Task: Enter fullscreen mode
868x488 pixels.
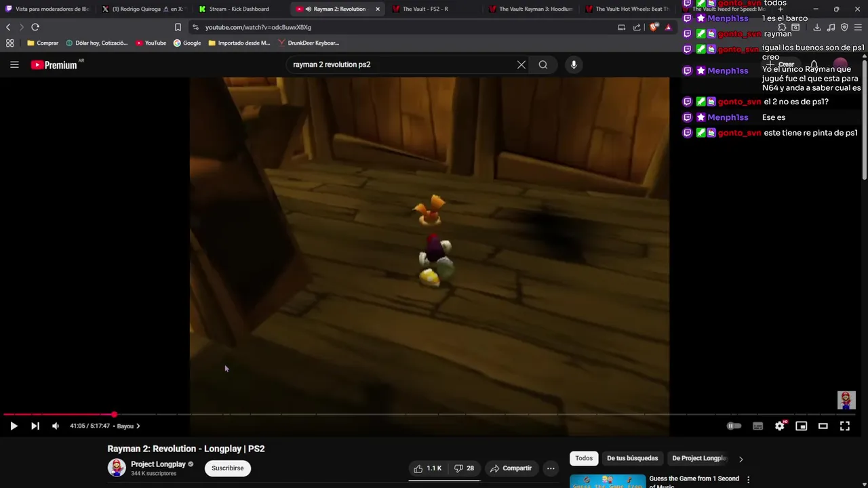Action: point(845,426)
